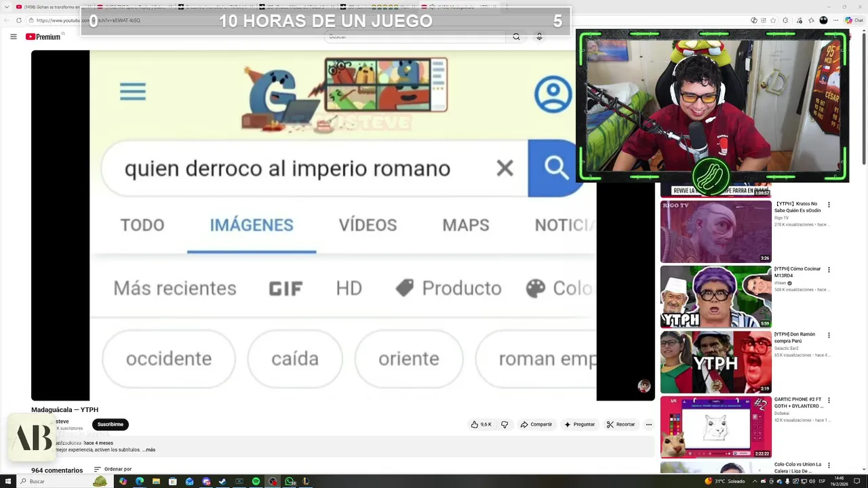The width and height of the screenshot is (868, 488).
Task: Go to the YouTube Premium home logo
Action: 43,37
